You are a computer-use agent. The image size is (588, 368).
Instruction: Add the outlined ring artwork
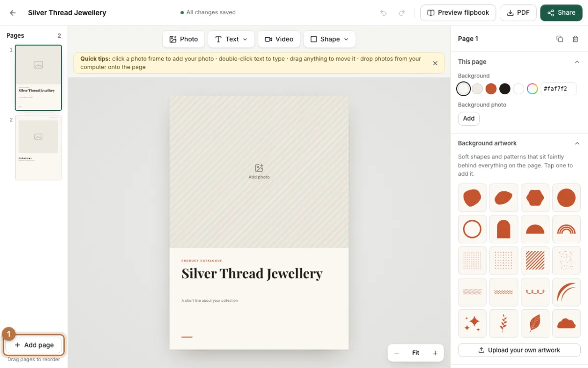(472, 229)
